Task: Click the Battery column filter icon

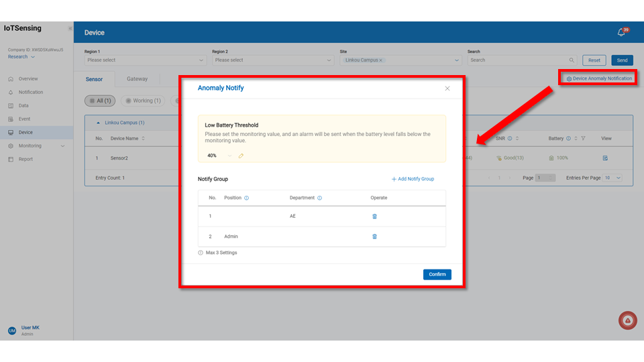Action: [584, 139]
